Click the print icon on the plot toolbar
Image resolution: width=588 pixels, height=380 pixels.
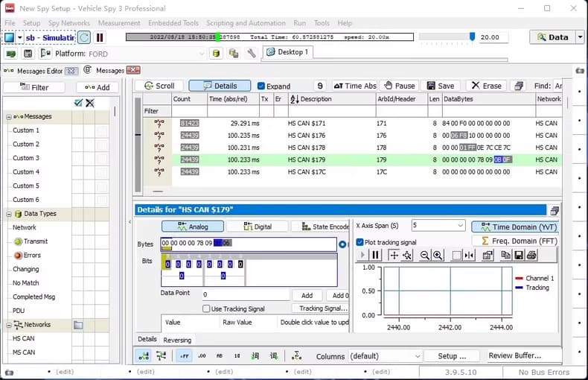[x=531, y=255]
